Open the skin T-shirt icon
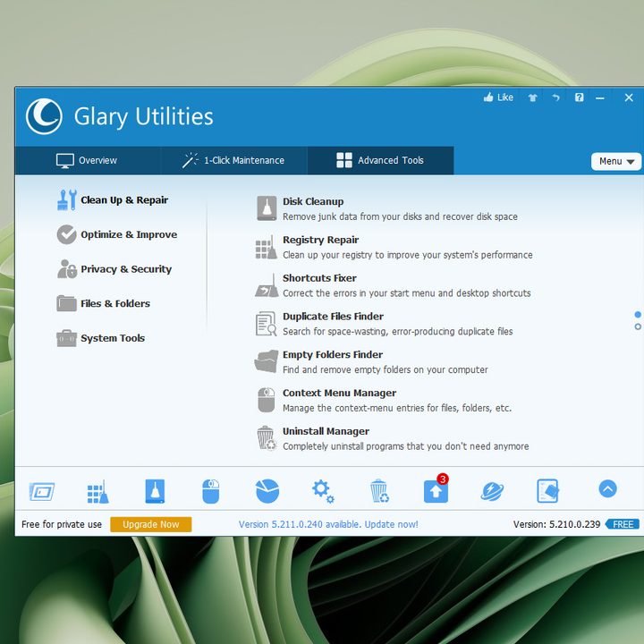This screenshot has width=644, height=644. 533,97
